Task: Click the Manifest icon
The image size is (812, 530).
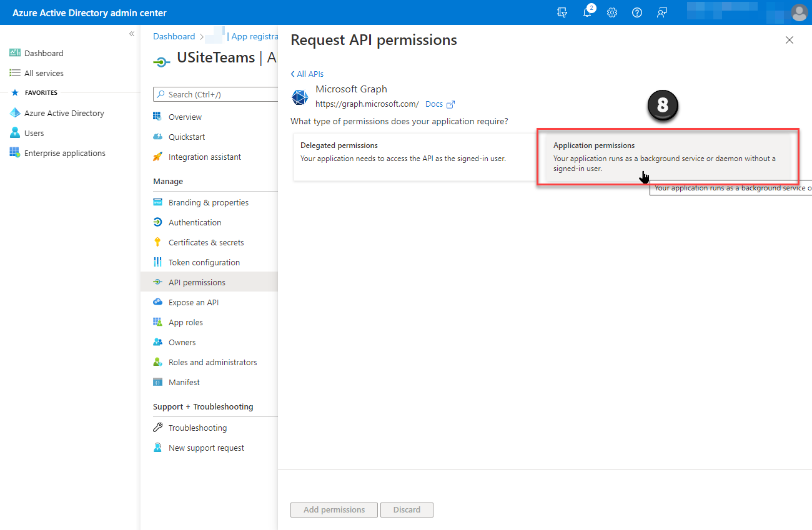Action: pos(157,382)
